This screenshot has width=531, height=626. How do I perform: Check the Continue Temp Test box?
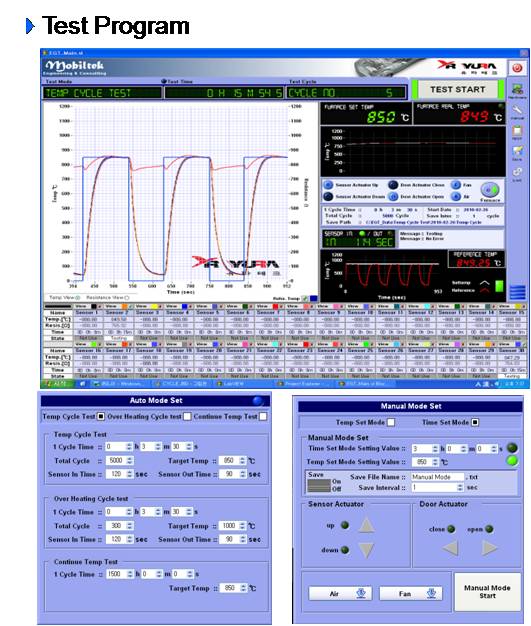coord(263,416)
